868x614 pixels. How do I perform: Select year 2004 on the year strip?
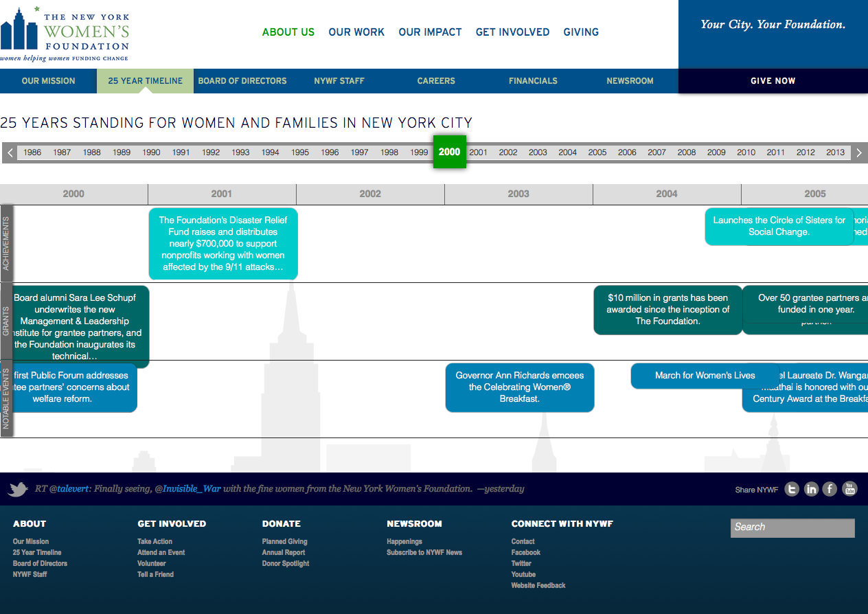pos(568,152)
